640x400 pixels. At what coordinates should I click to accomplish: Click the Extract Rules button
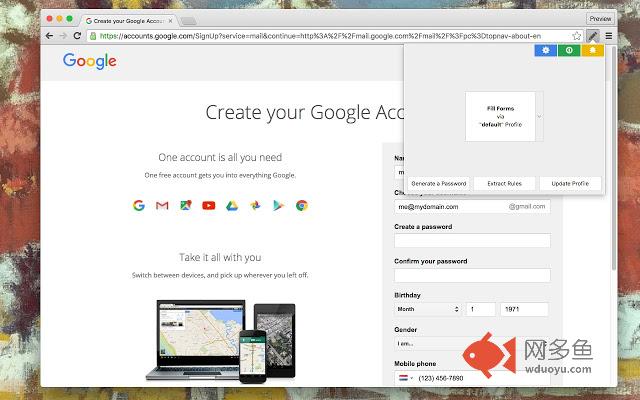(x=504, y=184)
